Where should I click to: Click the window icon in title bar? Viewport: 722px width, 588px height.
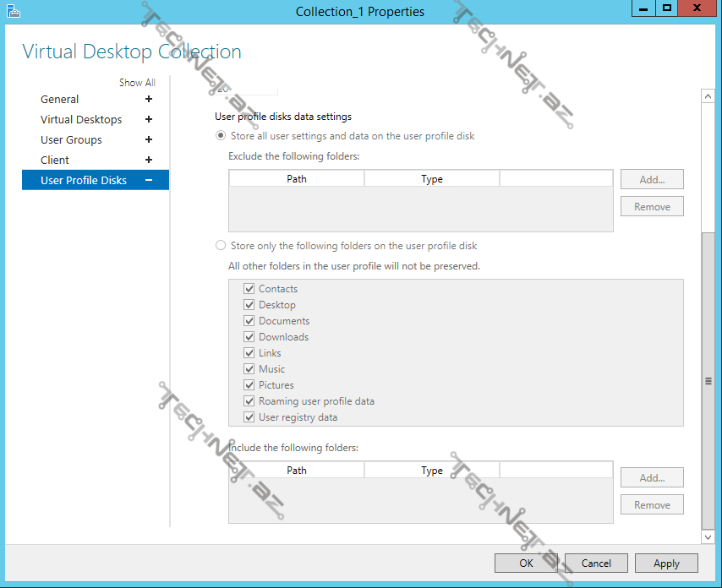[x=13, y=11]
